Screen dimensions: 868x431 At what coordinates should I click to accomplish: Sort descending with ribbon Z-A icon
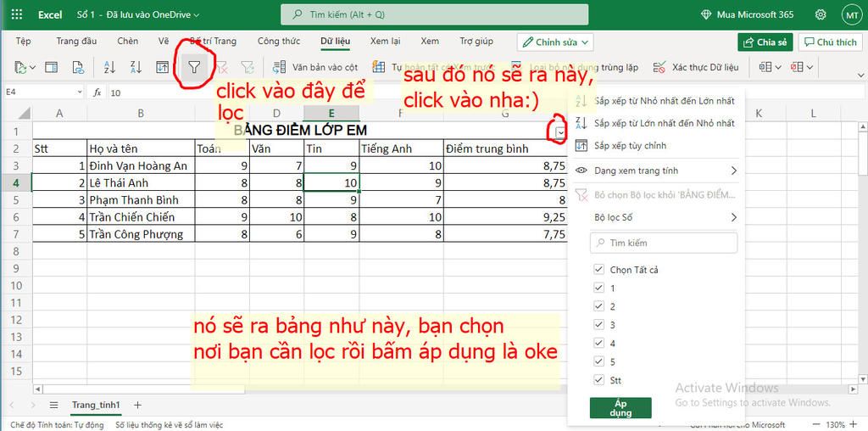click(136, 68)
